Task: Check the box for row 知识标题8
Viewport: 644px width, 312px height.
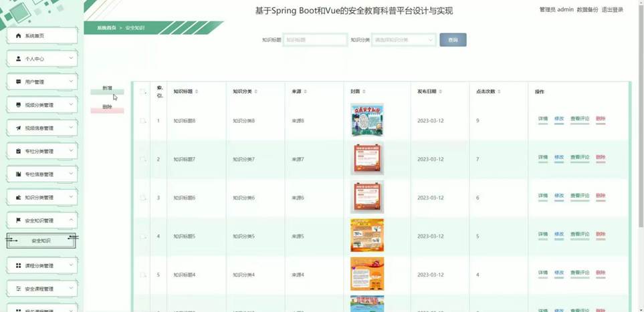Action: [x=142, y=121]
